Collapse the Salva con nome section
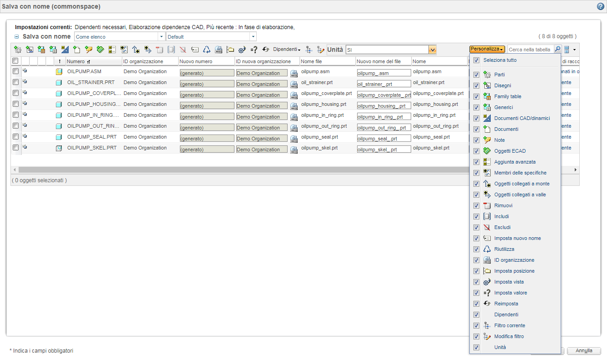 tap(17, 37)
